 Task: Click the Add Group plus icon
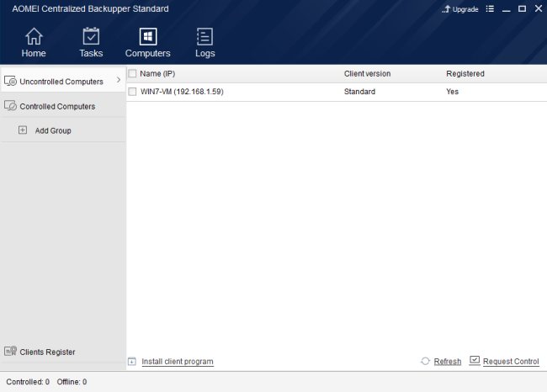pyautogui.click(x=23, y=130)
